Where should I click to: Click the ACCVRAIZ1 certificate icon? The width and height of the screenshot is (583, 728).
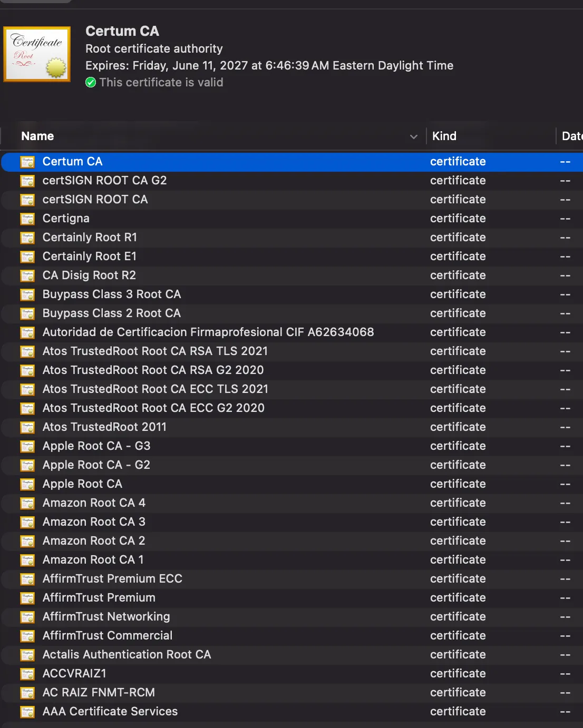coord(27,674)
